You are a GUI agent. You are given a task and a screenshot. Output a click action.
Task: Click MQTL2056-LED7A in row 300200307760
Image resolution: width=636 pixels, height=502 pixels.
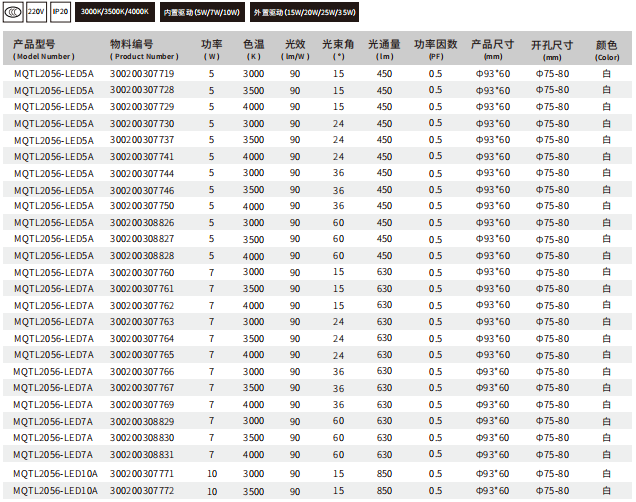(x=54, y=272)
